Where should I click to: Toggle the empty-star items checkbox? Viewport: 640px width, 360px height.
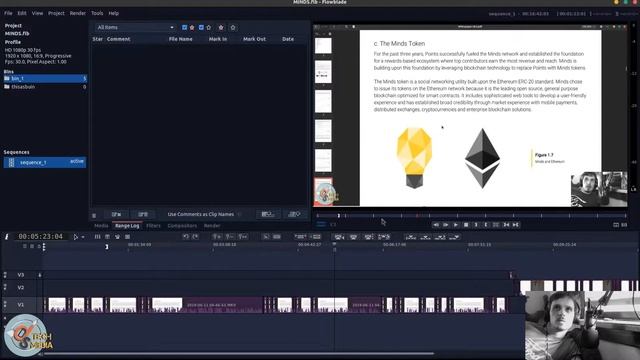pos(201,27)
